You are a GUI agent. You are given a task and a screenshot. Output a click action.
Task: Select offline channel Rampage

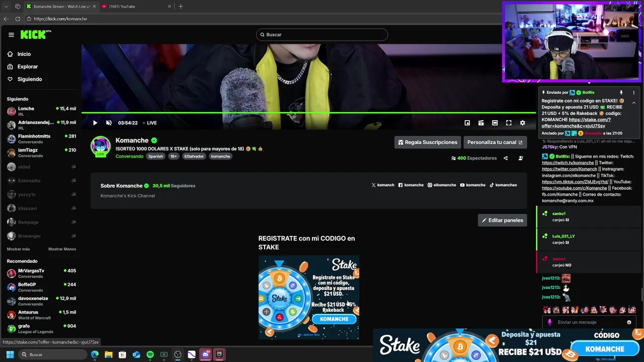[x=41, y=222]
